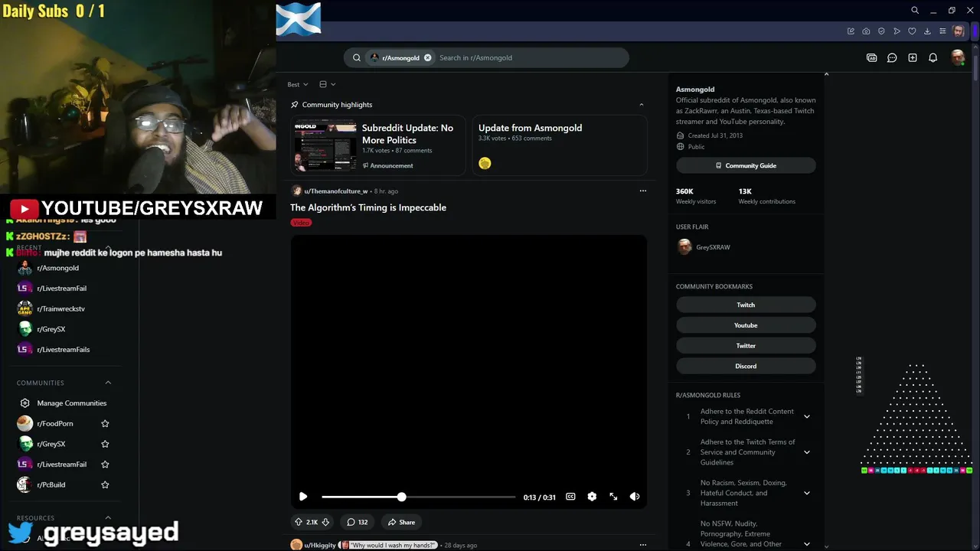Open Reddit notifications bell
The width and height of the screenshot is (980, 551).
(x=933, y=57)
